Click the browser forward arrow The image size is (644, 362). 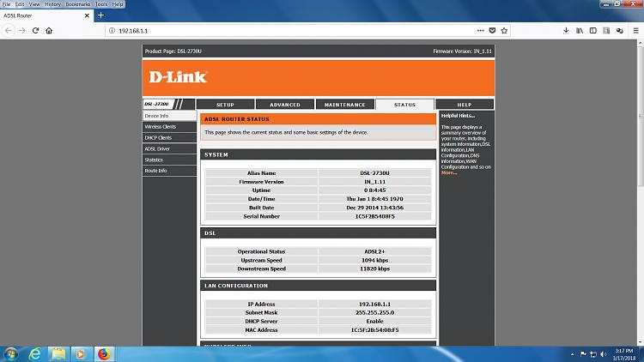[x=22, y=31]
